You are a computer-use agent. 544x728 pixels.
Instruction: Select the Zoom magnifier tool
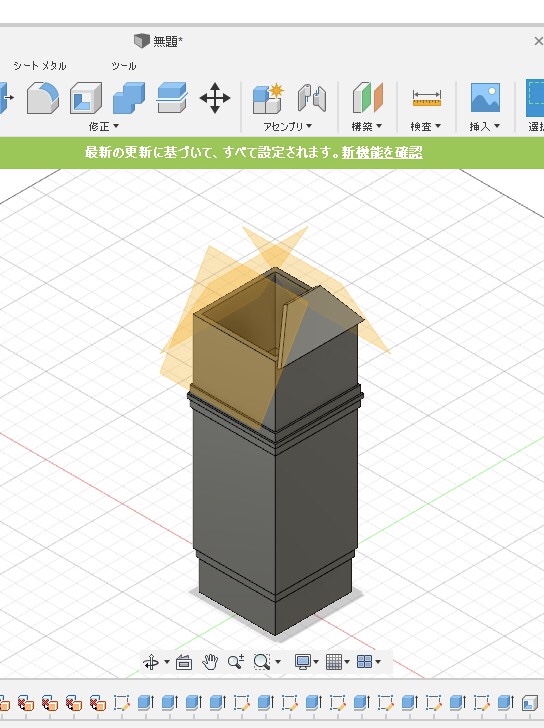coord(236,662)
